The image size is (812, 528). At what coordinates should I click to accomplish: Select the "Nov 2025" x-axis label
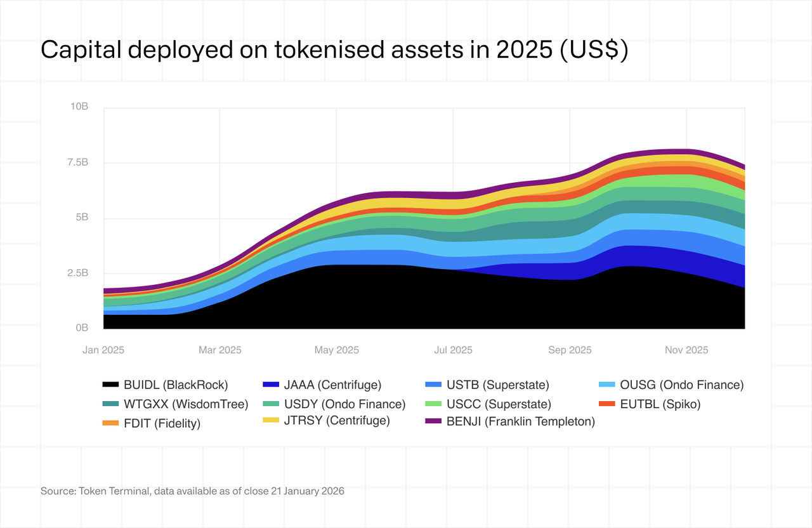click(686, 350)
